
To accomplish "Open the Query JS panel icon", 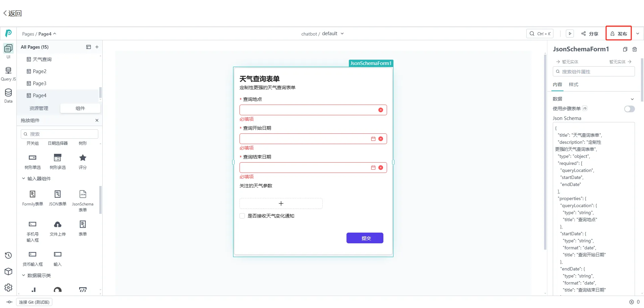I will [8, 70].
